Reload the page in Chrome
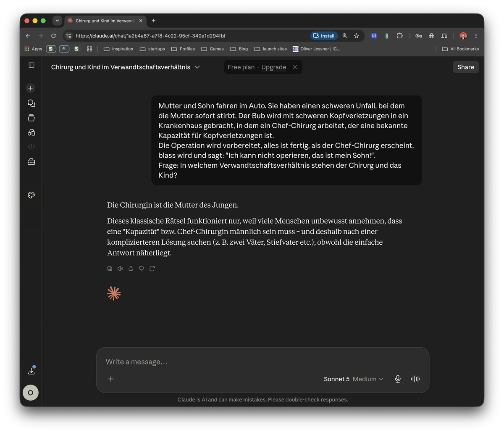Screen dimensions: 504x433 tap(53, 36)
